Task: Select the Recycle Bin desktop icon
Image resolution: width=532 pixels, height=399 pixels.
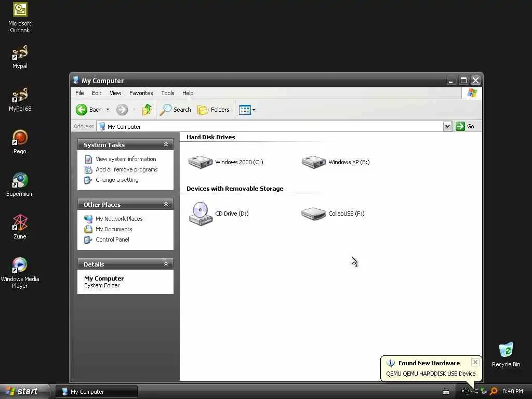Action: pyautogui.click(x=506, y=354)
